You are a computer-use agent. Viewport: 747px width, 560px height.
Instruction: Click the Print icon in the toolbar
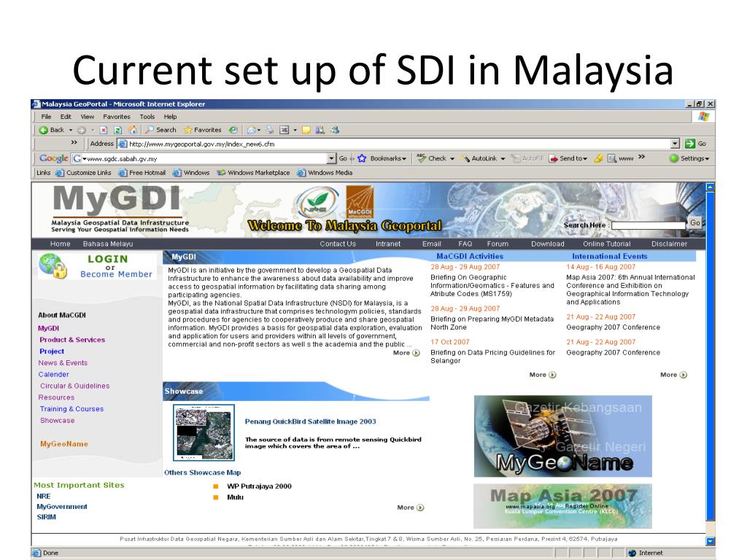[270, 130]
